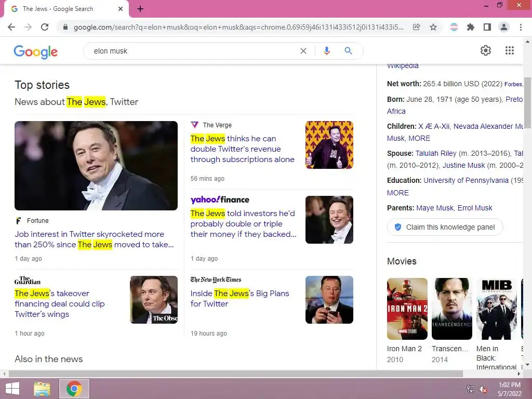Click the horizontal scrollbar at page bottom

click(236, 374)
